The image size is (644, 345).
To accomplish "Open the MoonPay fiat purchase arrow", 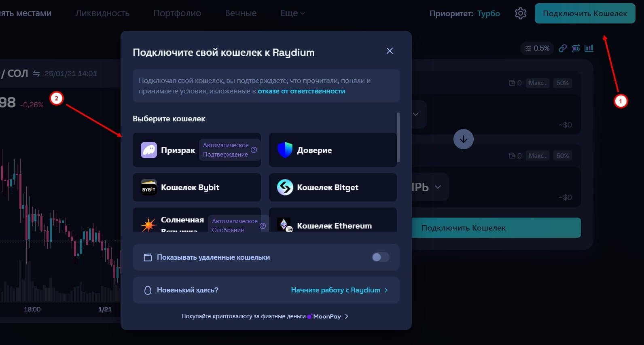I will pyautogui.click(x=346, y=316).
